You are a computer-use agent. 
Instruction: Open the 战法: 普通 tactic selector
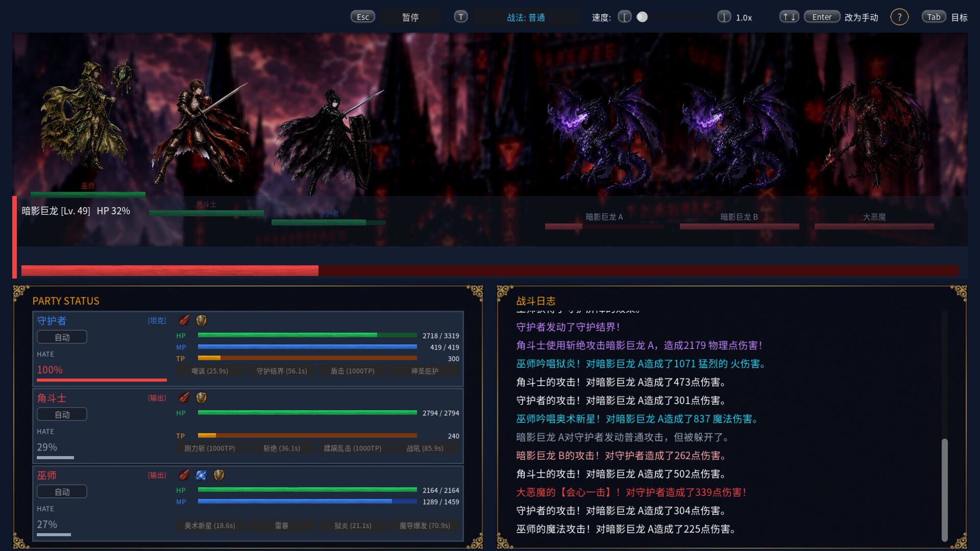pyautogui.click(x=526, y=17)
